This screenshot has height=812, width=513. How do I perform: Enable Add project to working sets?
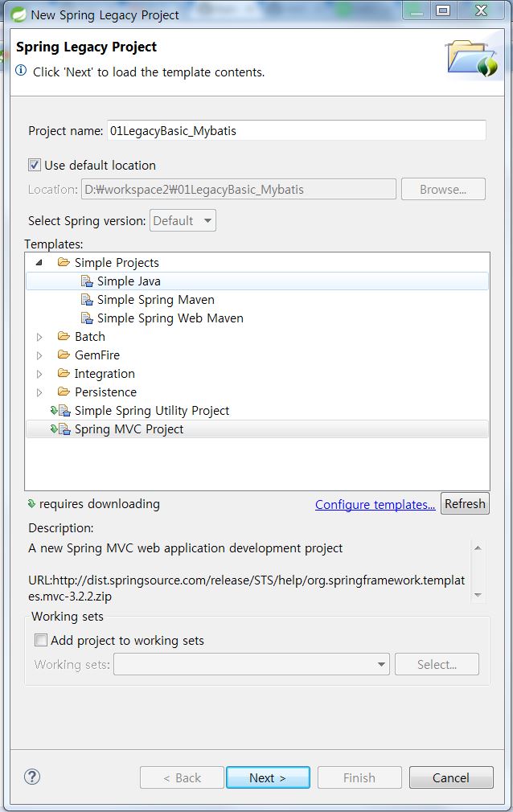40,640
